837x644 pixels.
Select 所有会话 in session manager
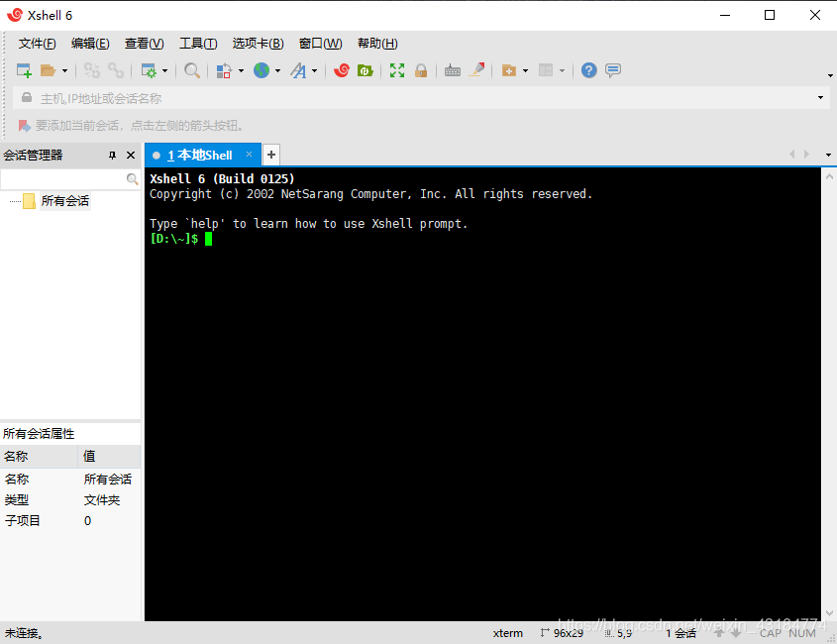tap(65, 200)
